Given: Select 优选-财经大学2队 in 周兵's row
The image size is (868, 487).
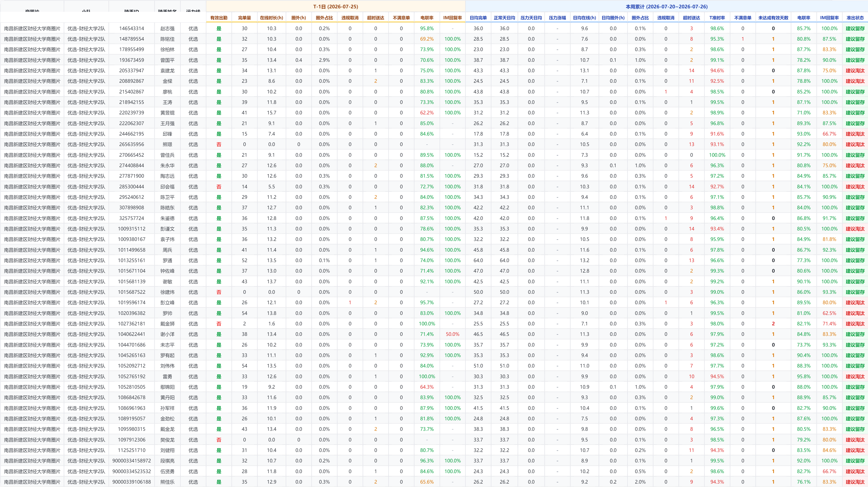Looking at the screenshot, I should 86,250.
